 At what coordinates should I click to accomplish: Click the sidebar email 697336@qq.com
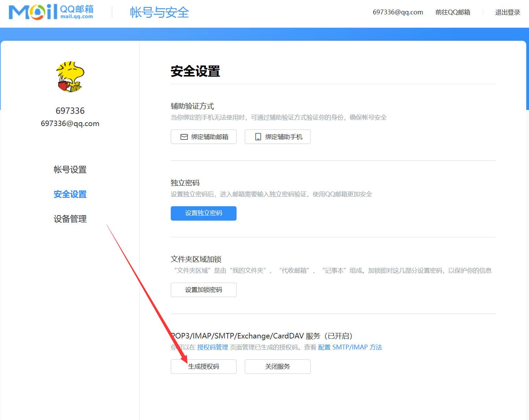(x=70, y=124)
